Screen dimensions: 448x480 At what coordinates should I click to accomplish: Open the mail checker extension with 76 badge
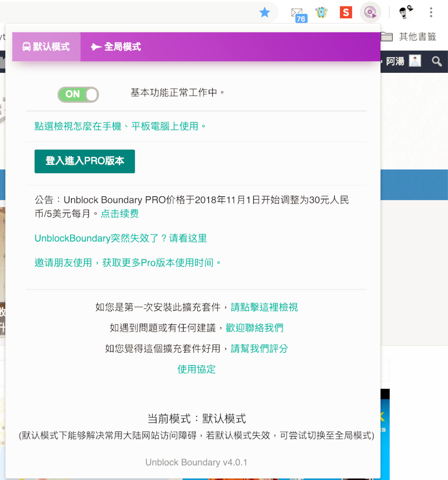coord(298,14)
